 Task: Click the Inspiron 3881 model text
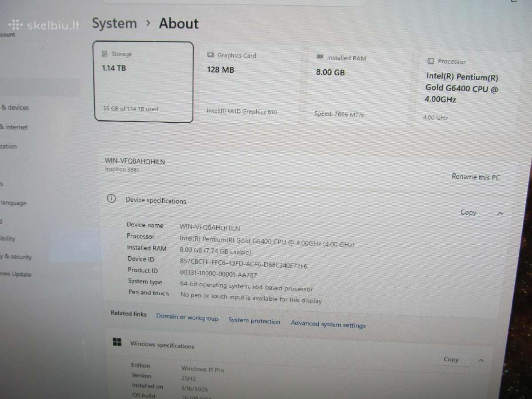[x=122, y=169]
